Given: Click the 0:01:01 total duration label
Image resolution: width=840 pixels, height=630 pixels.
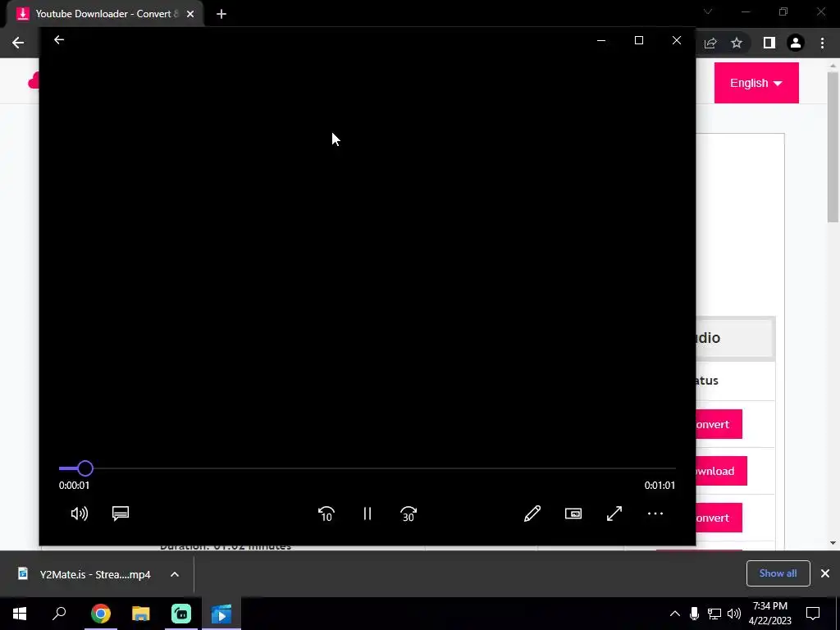Looking at the screenshot, I should (660, 486).
